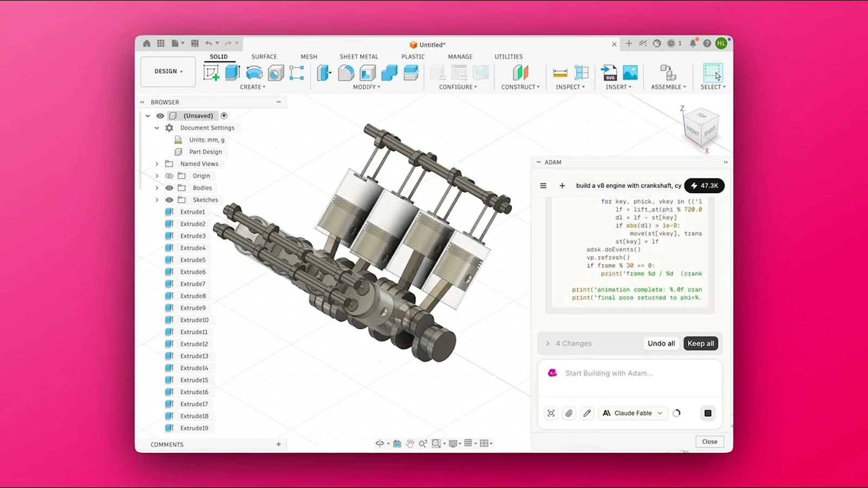Click the Save disk icon
The image size is (868, 488).
195,43
